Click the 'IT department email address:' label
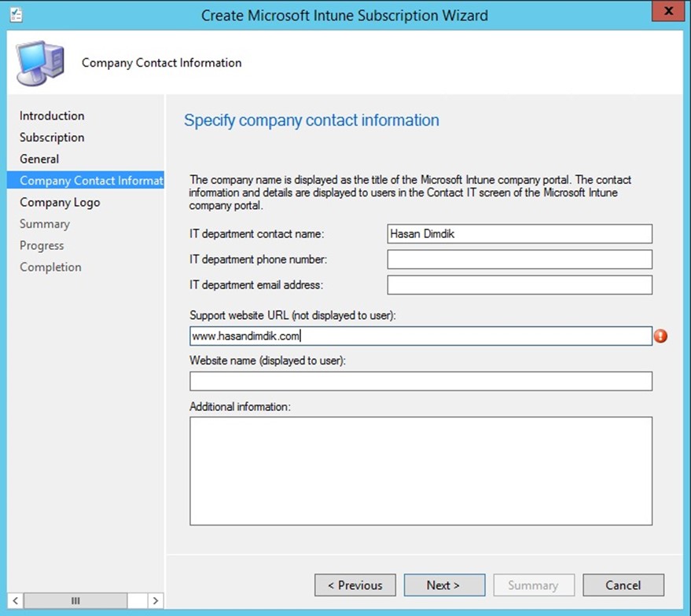Image resolution: width=691 pixels, height=616 pixels. tap(256, 285)
